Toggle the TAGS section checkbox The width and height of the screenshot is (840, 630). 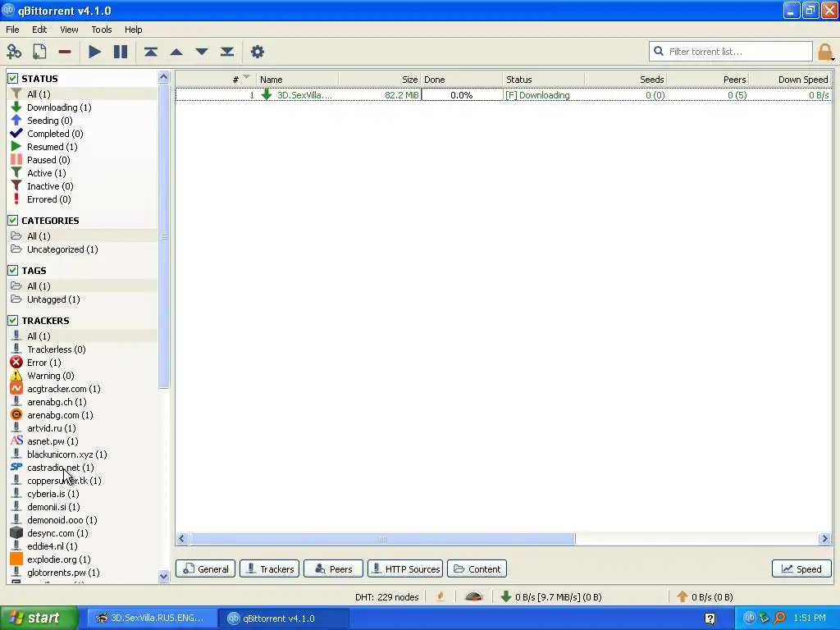13,271
